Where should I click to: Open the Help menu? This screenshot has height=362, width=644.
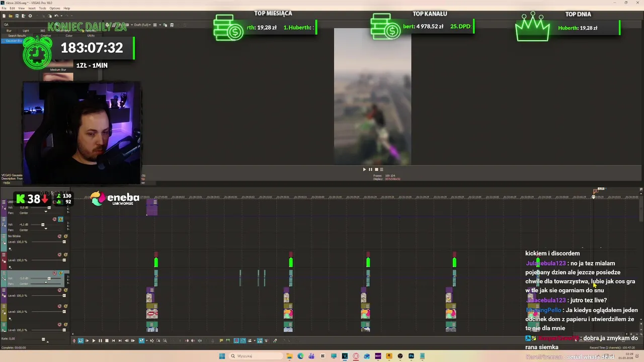pos(67,8)
